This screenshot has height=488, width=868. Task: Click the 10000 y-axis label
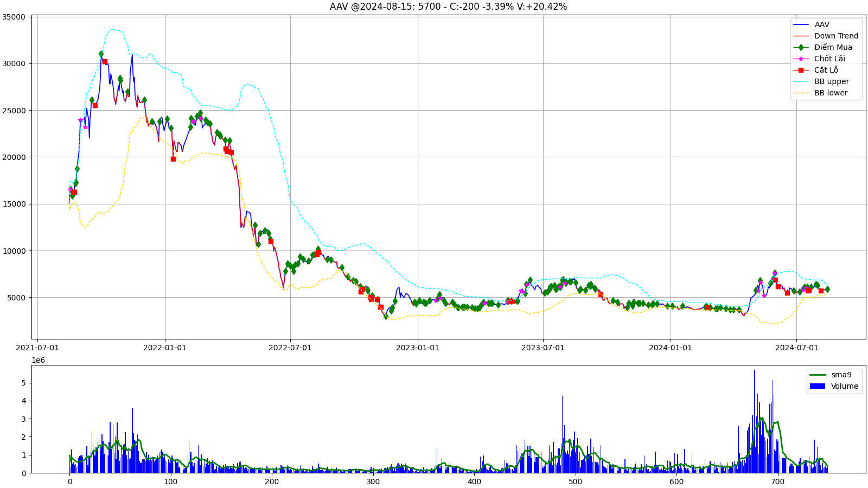[14, 251]
